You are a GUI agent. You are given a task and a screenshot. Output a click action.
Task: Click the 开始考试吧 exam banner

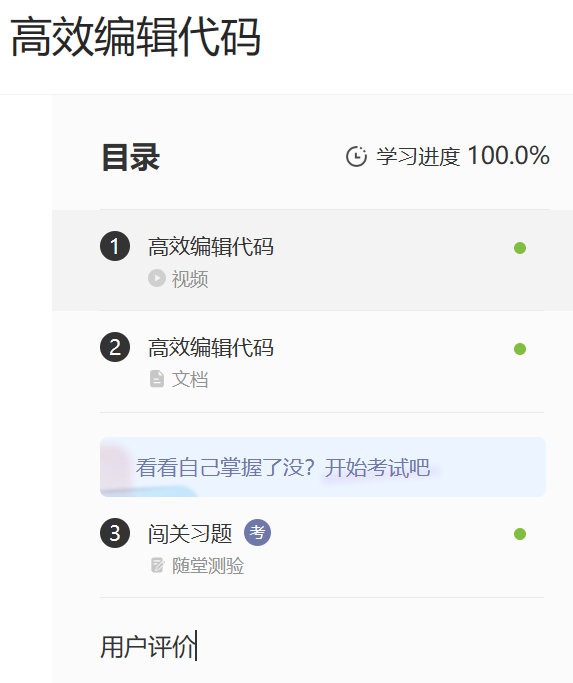click(x=323, y=467)
